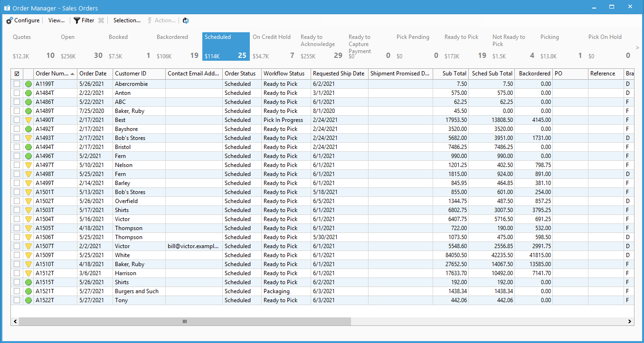Click the Order Manager window title icon
Screen dimensions: 644x343
(x=7, y=7)
